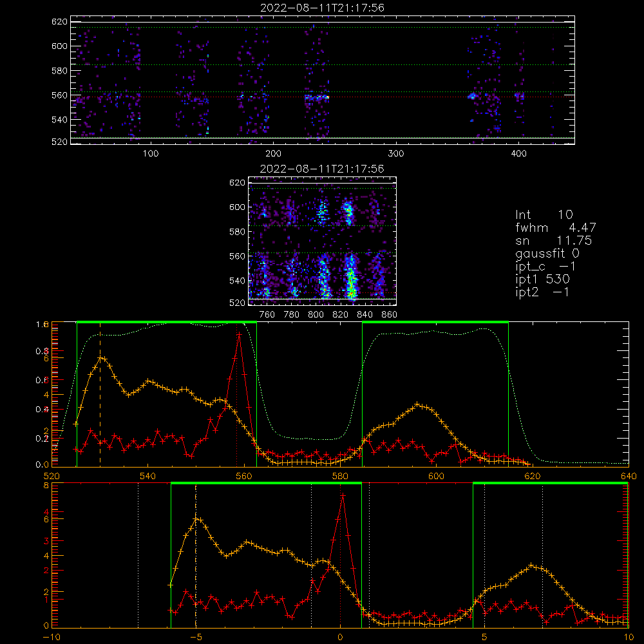Click x-axis label 600 on third plot
The width and height of the screenshot is (644, 644).
pyautogui.click(x=436, y=476)
